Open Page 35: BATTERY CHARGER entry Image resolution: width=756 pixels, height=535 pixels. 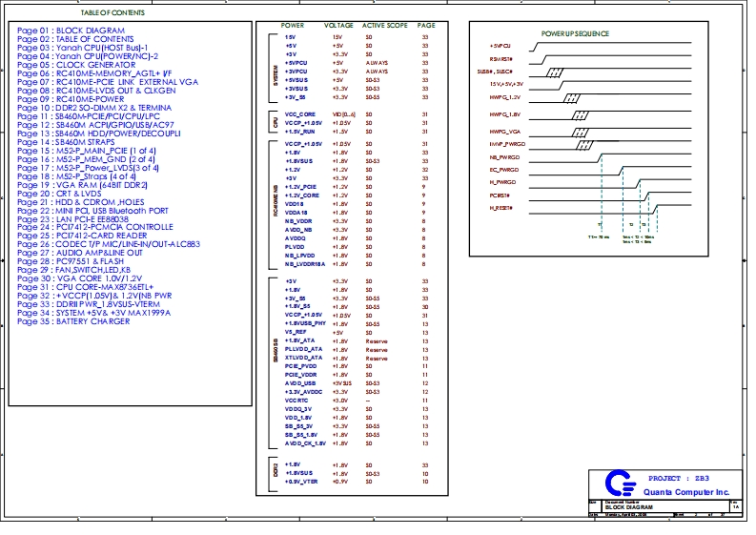73,321
